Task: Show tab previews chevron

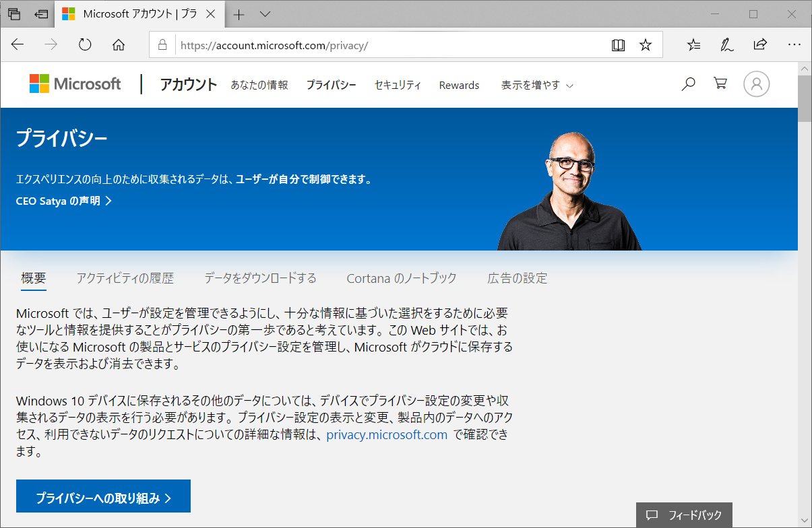Action: [x=265, y=13]
